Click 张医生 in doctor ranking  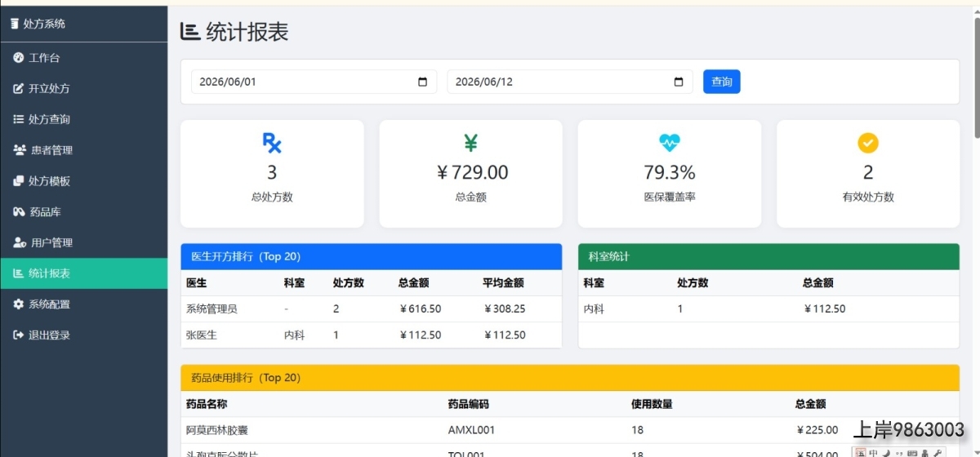pyautogui.click(x=202, y=335)
